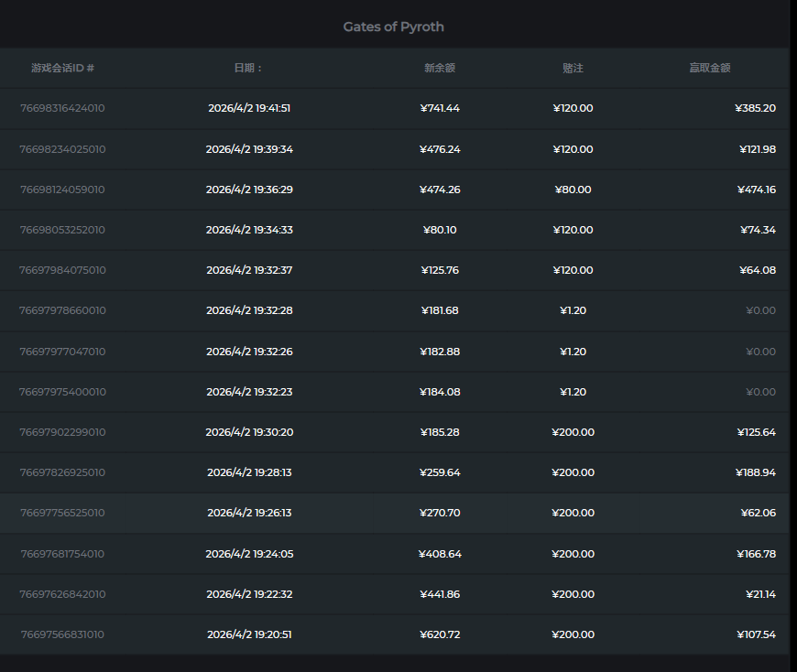The width and height of the screenshot is (797, 672).
Task: Click the ¥385.20 win amount
Action: tap(755, 108)
